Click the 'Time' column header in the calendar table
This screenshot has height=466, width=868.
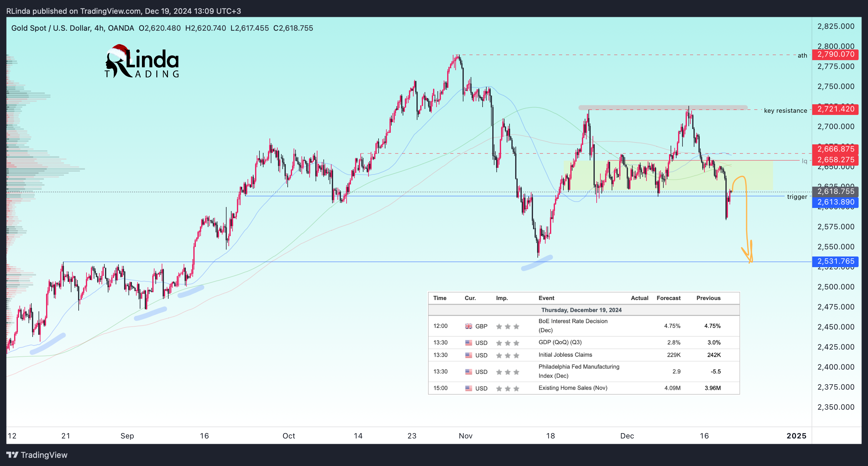pos(440,298)
